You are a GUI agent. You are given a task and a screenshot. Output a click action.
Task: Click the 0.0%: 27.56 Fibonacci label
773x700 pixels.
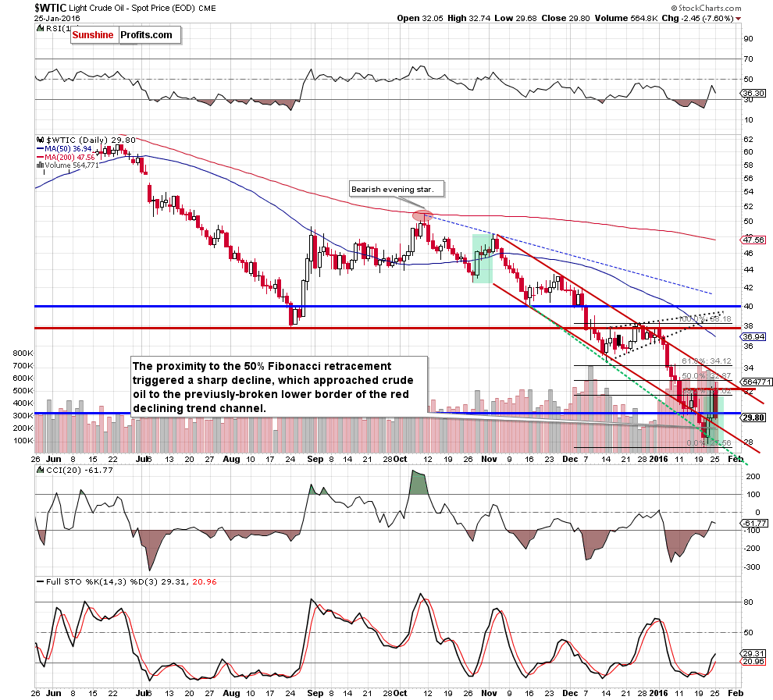(709, 443)
